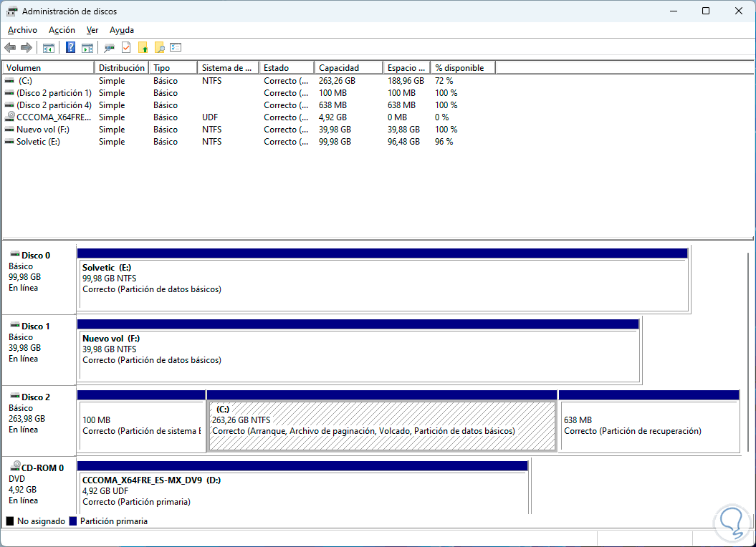
Task: Click the folder with green arrow icon
Action: tap(143, 48)
